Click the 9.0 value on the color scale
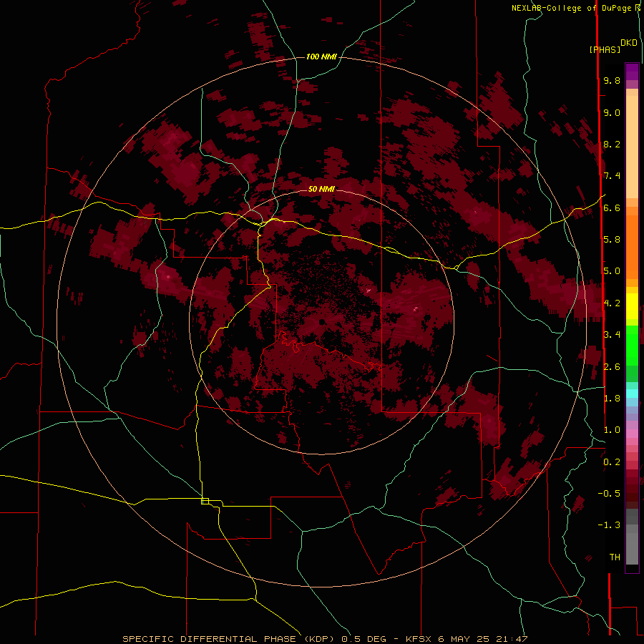 pyautogui.click(x=612, y=112)
